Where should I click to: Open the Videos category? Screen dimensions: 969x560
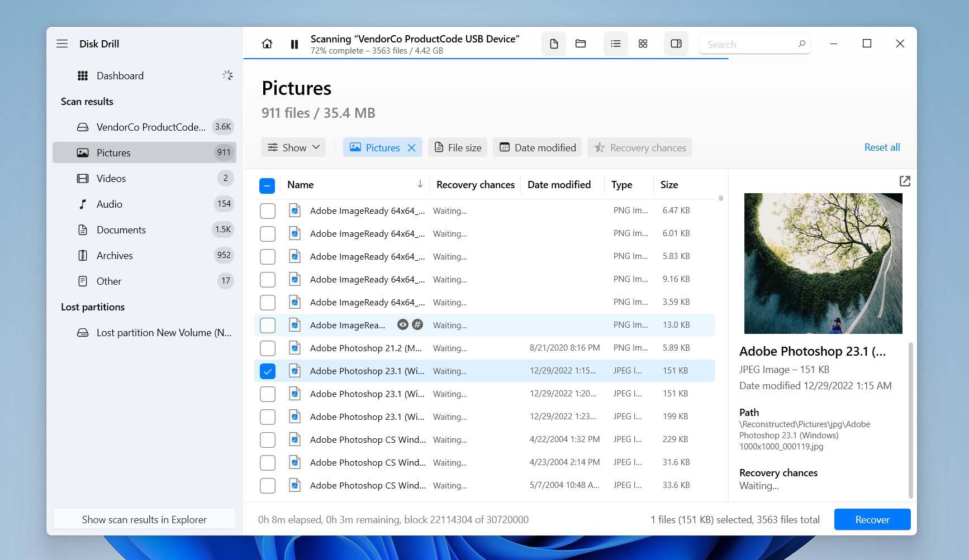(x=144, y=178)
